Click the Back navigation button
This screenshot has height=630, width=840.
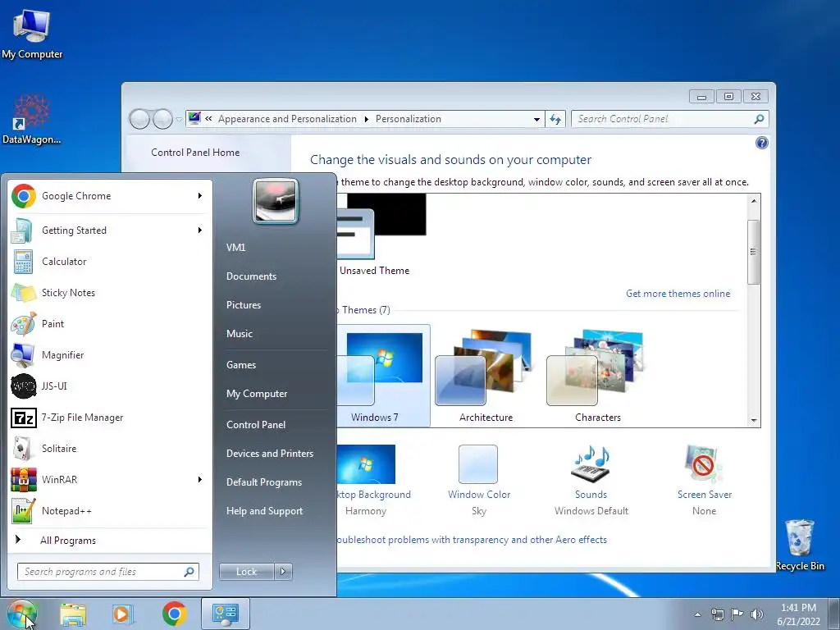pyautogui.click(x=139, y=119)
